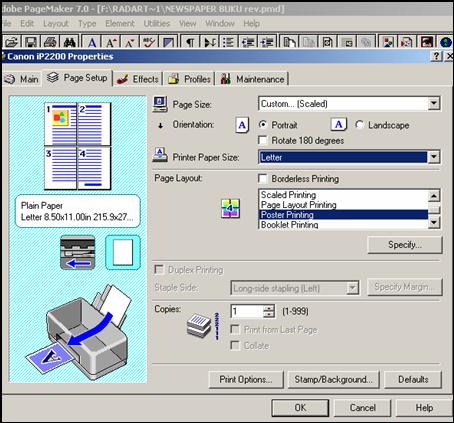Open PageMaker's Utilities menu
The height and width of the screenshot is (423, 454).
[157, 24]
